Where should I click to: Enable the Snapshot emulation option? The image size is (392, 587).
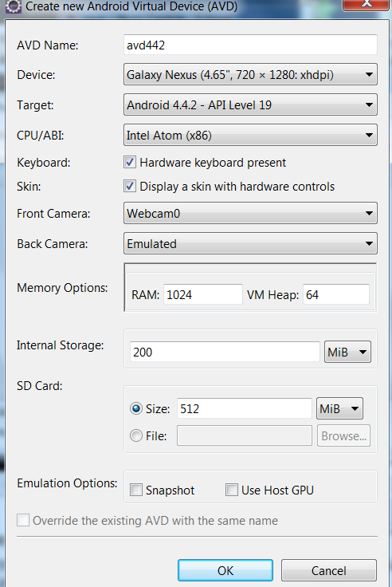click(x=136, y=490)
